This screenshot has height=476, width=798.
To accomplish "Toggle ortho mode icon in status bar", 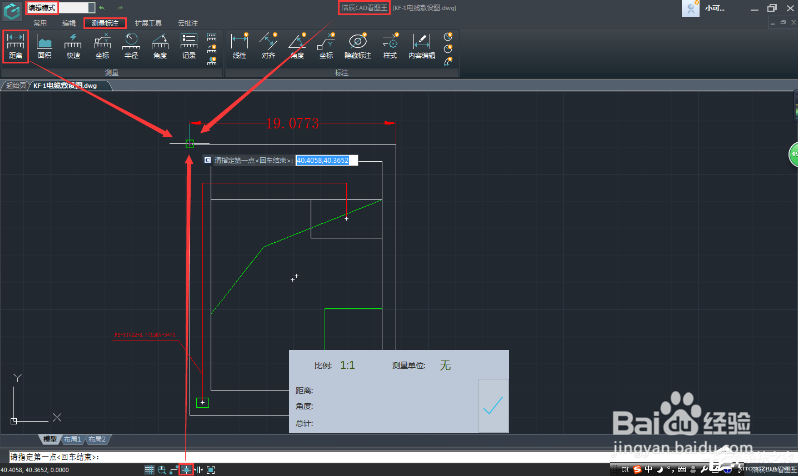I will [x=175, y=470].
